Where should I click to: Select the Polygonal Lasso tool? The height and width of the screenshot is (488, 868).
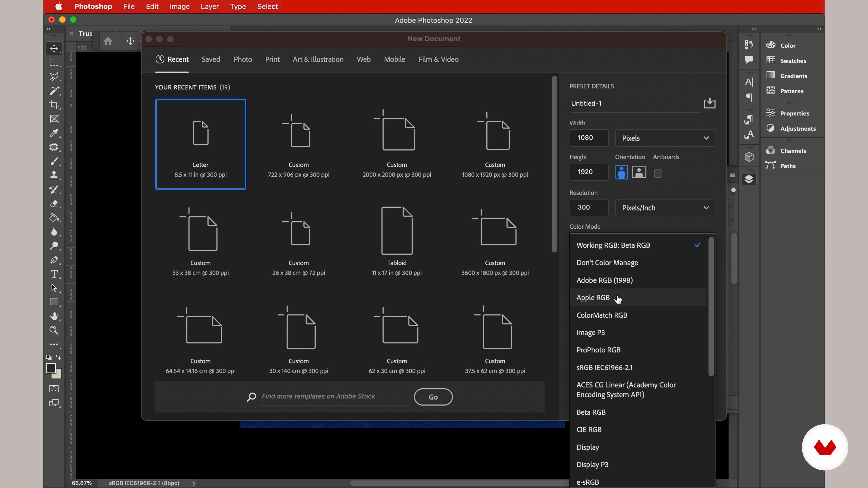coord(54,77)
